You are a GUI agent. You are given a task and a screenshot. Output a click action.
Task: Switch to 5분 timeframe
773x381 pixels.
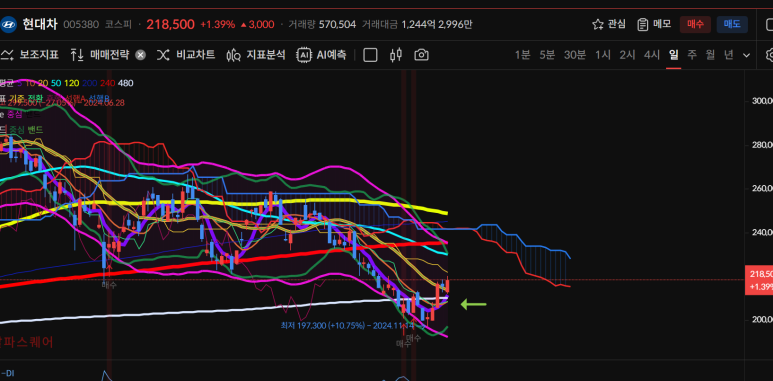point(547,55)
